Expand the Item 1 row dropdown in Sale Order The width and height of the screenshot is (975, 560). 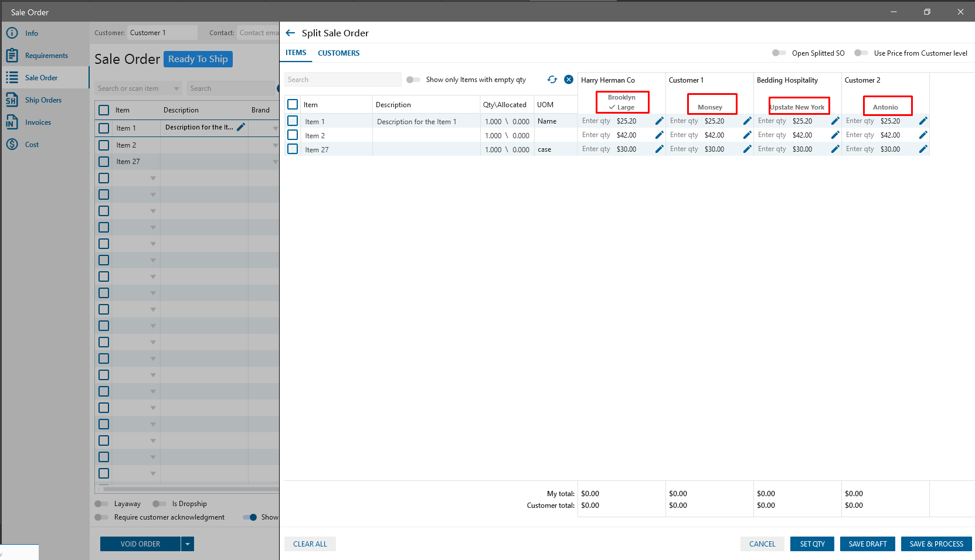275,128
